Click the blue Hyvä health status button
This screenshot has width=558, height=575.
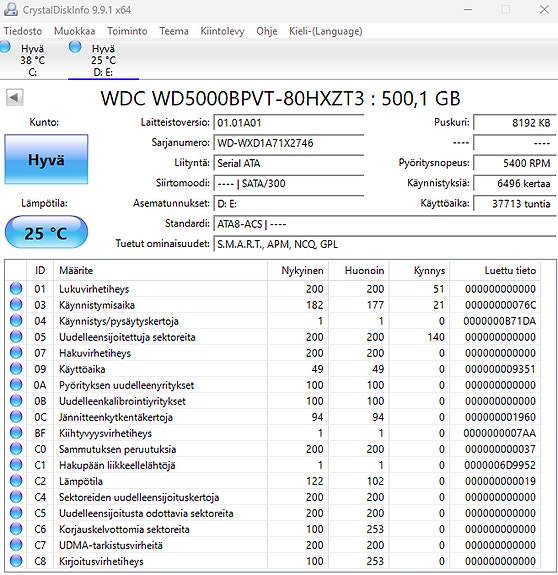tap(46, 160)
